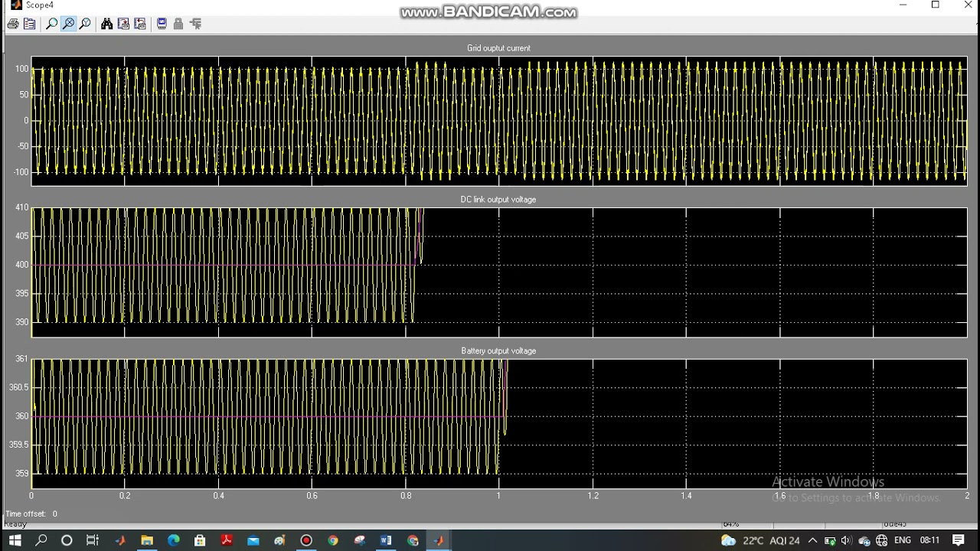Click the volume speaker tray icon
The height and width of the screenshot is (551, 980).
(x=847, y=540)
